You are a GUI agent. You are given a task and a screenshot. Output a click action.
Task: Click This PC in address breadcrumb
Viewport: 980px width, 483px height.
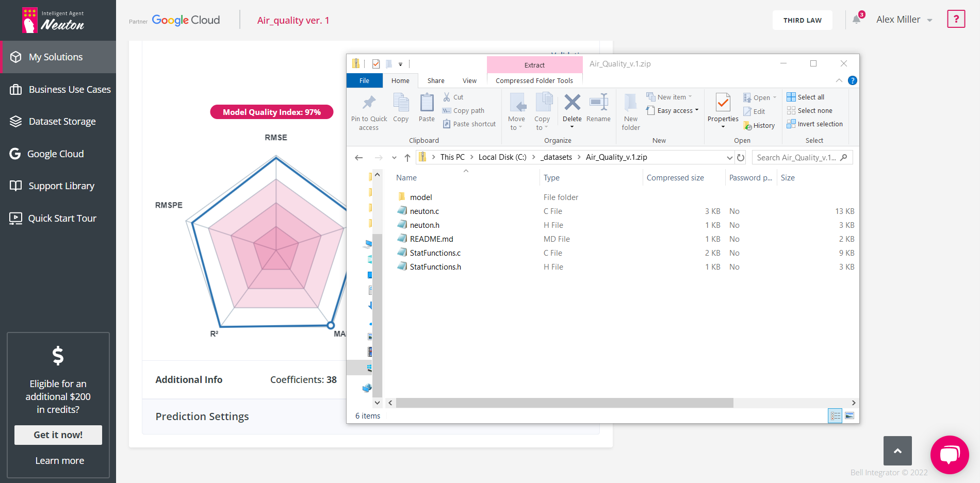click(x=452, y=157)
